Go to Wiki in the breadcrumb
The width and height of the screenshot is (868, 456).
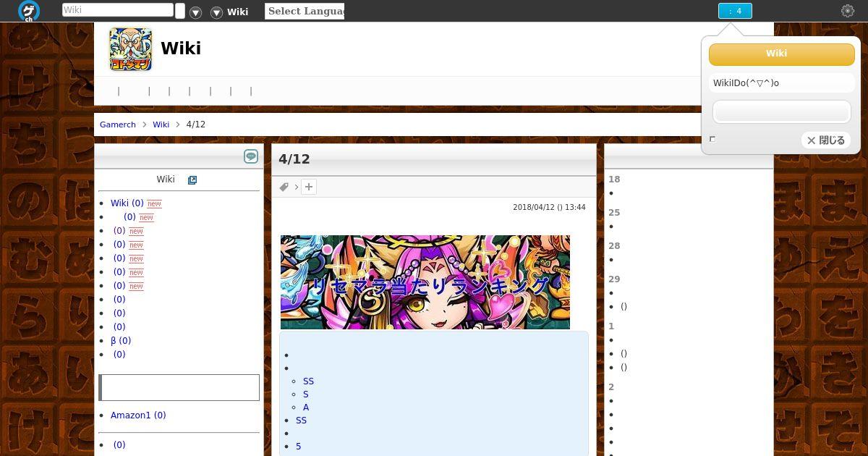click(161, 124)
